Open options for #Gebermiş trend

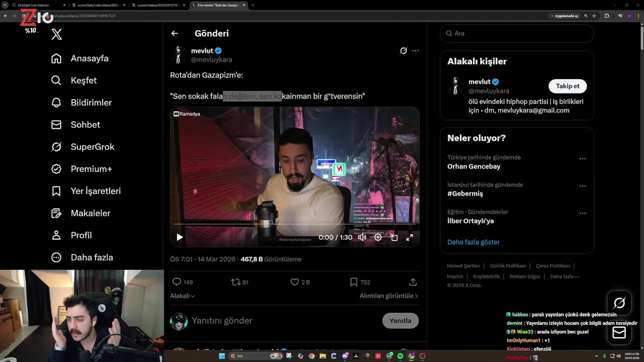pos(583,186)
